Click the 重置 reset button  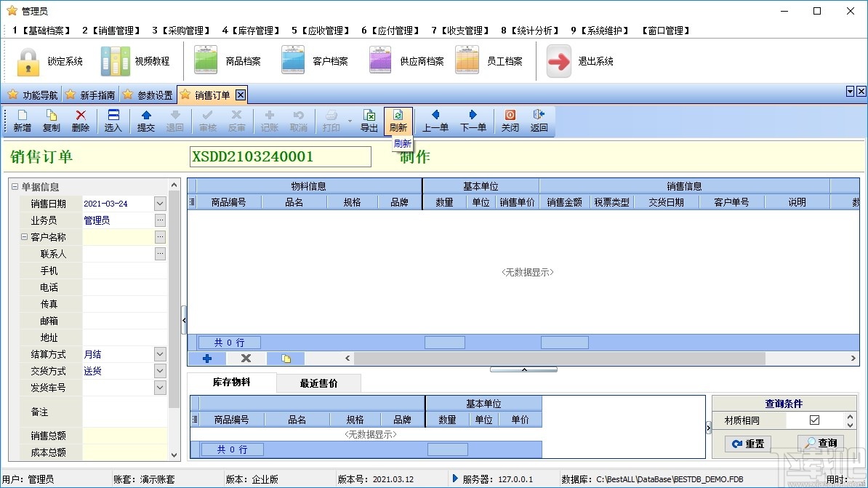[x=747, y=444]
